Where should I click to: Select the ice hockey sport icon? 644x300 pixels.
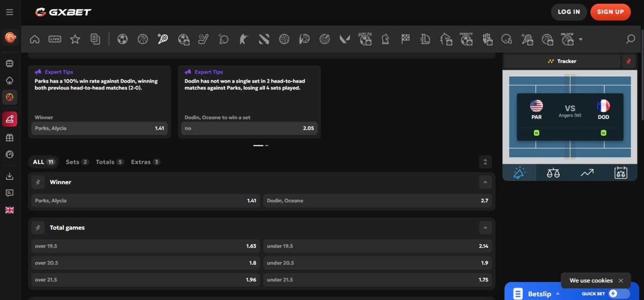pos(203,39)
